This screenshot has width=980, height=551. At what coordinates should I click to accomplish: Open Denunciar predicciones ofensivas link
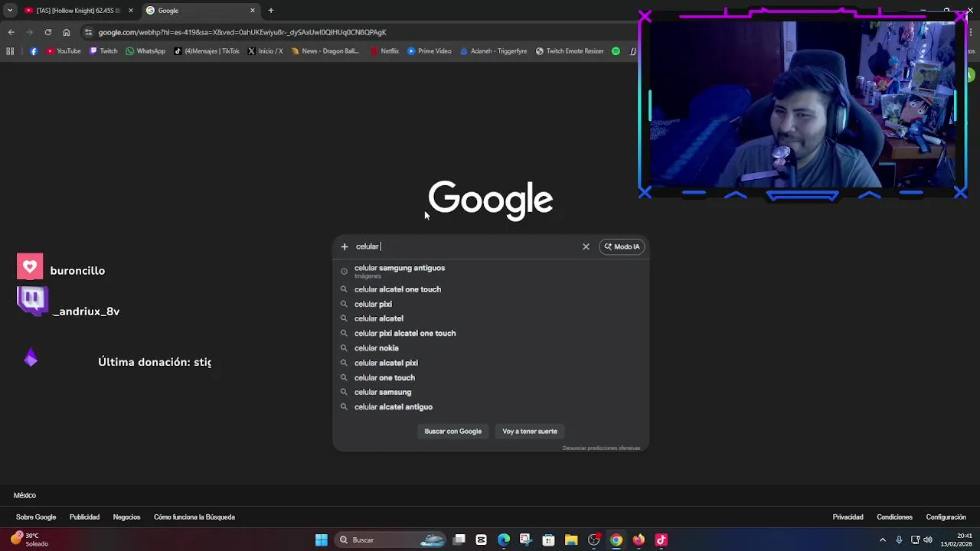[x=601, y=448]
